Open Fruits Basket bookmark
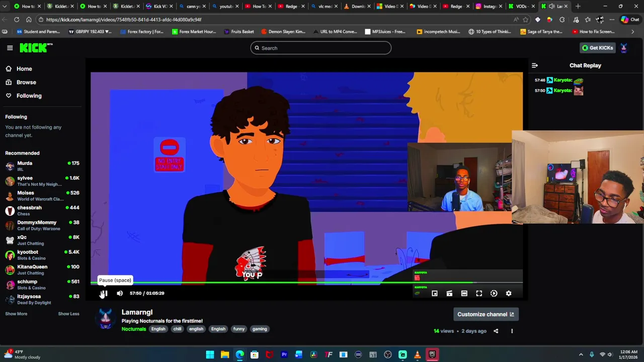The width and height of the screenshot is (644, 362). pos(238,31)
